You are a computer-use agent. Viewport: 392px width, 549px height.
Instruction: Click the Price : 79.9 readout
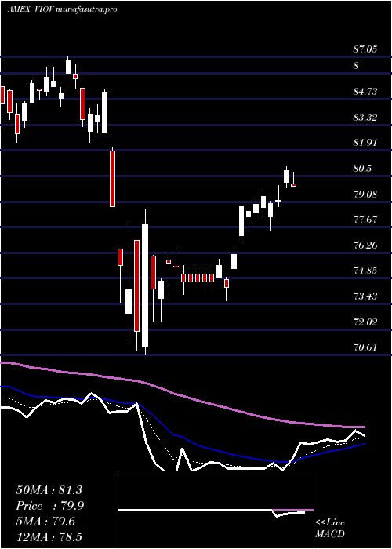(x=50, y=506)
